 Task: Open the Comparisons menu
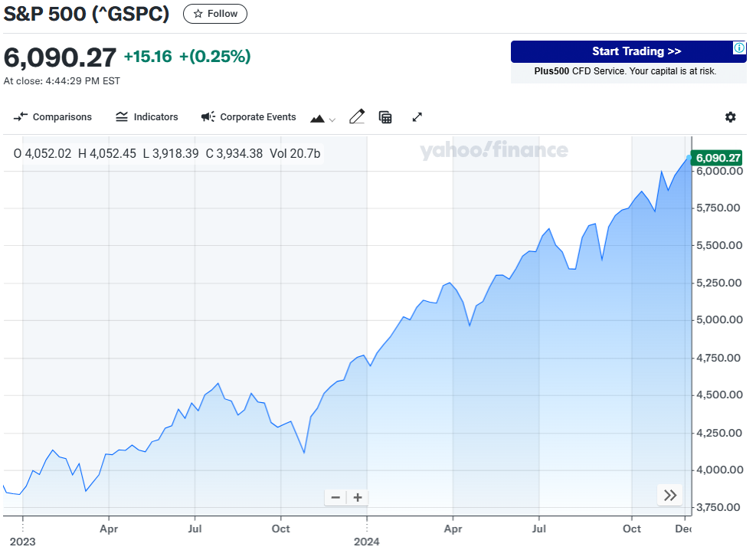(x=53, y=117)
